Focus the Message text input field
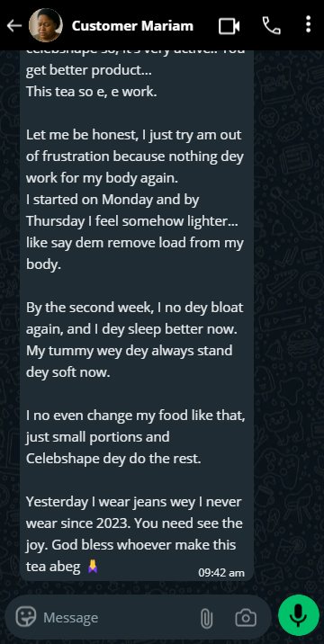The width and height of the screenshot is (324, 644). (115, 617)
